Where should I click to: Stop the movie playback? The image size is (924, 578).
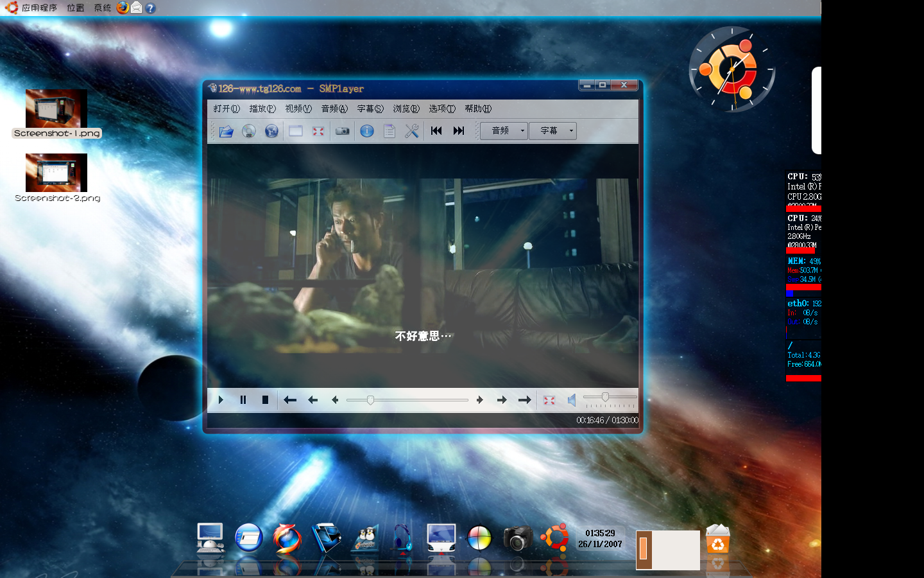tap(265, 400)
